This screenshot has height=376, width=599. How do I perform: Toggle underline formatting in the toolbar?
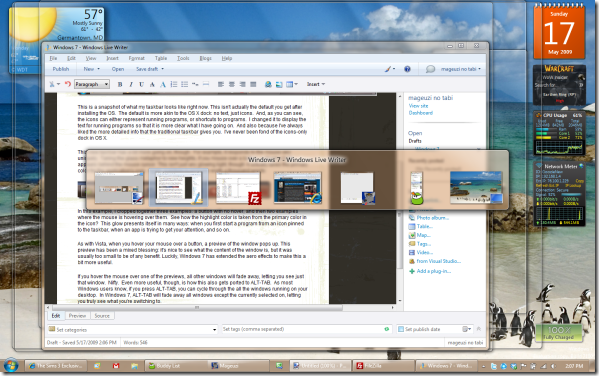(x=141, y=84)
